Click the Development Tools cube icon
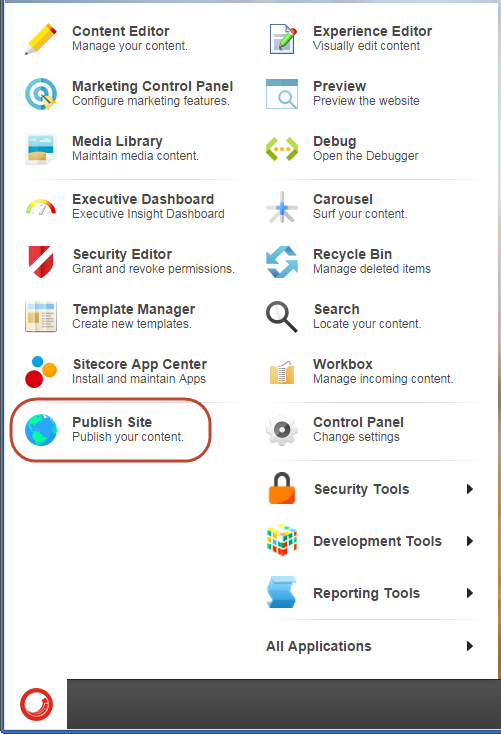Image resolution: width=501 pixels, height=734 pixels. click(282, 540)
